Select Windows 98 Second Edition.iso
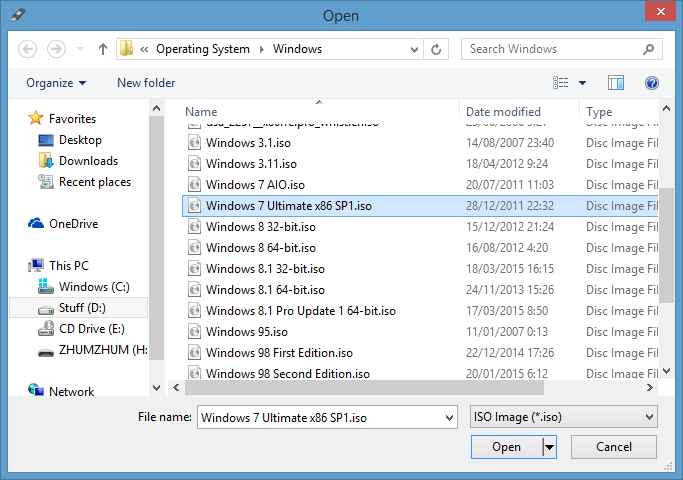Image resolution: width=683 pixels, height=480 pixels. pos(288,373)
